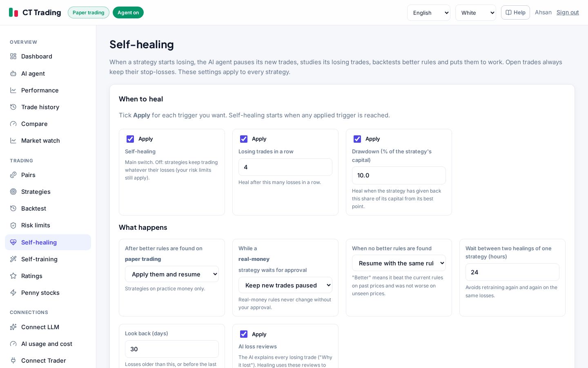Click the Trade history clock icon

coord(13,107)
